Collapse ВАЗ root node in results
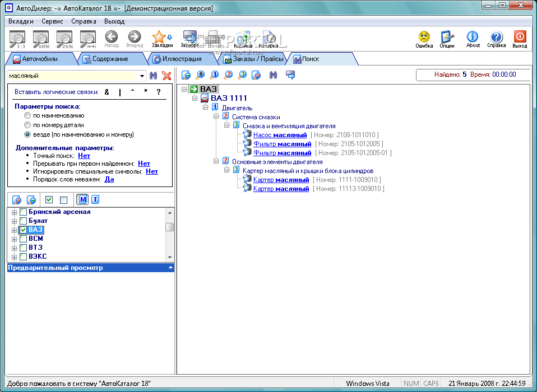The height and width of the screenshot is (392, 537). (184, 89)
